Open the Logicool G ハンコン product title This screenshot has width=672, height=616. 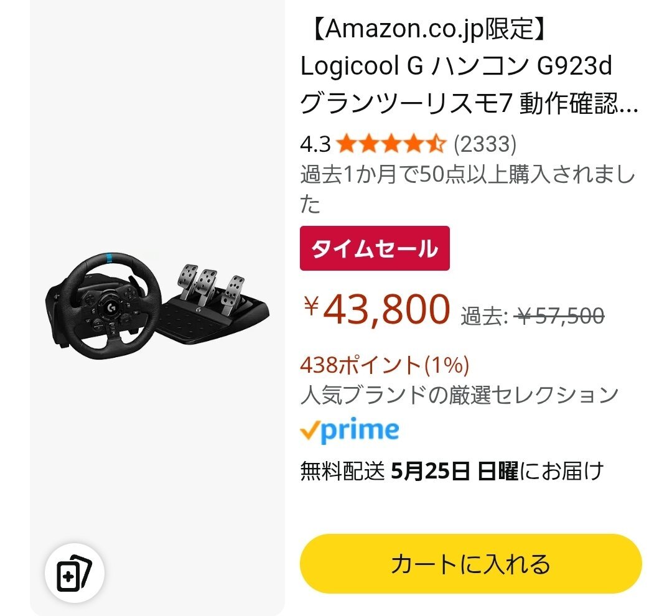click(x=470, y=66)
